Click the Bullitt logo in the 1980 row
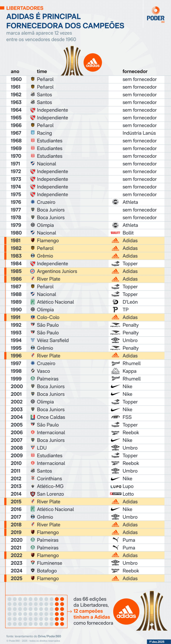The width and height of the screenshot is (171, 644). tap(115, 233)
